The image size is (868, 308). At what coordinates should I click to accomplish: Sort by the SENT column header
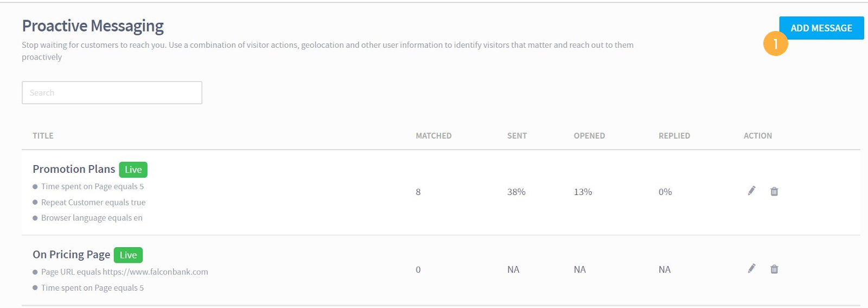(x=517, y=136)
